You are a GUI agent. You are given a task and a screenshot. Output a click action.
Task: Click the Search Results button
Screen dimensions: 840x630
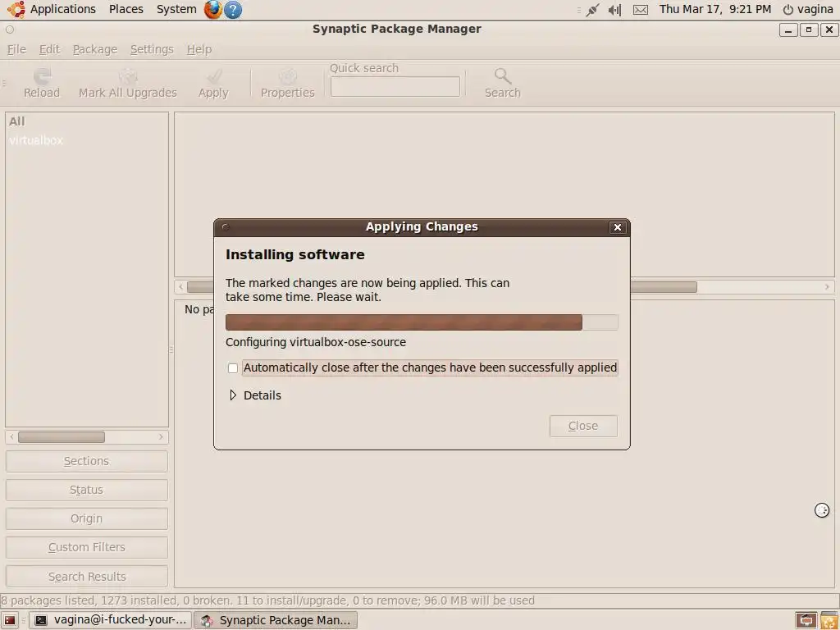[x=86, y=577]
